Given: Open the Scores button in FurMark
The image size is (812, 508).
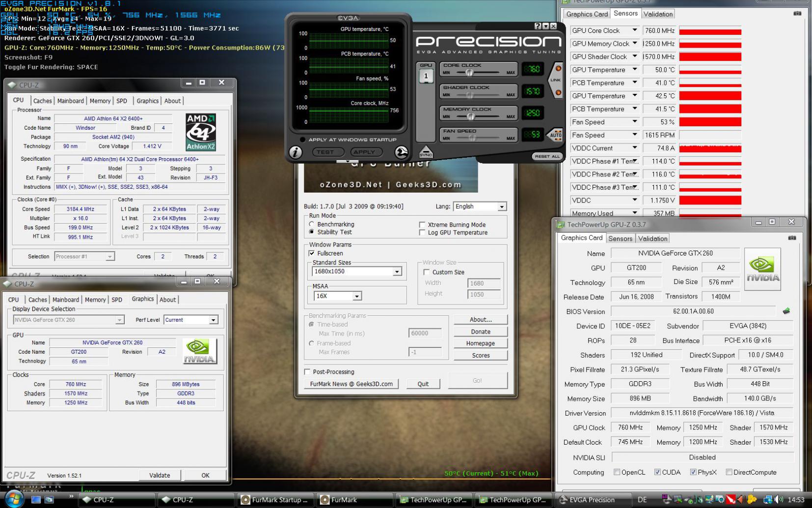Looking at the screenshot, I should (x=481, y=355).
